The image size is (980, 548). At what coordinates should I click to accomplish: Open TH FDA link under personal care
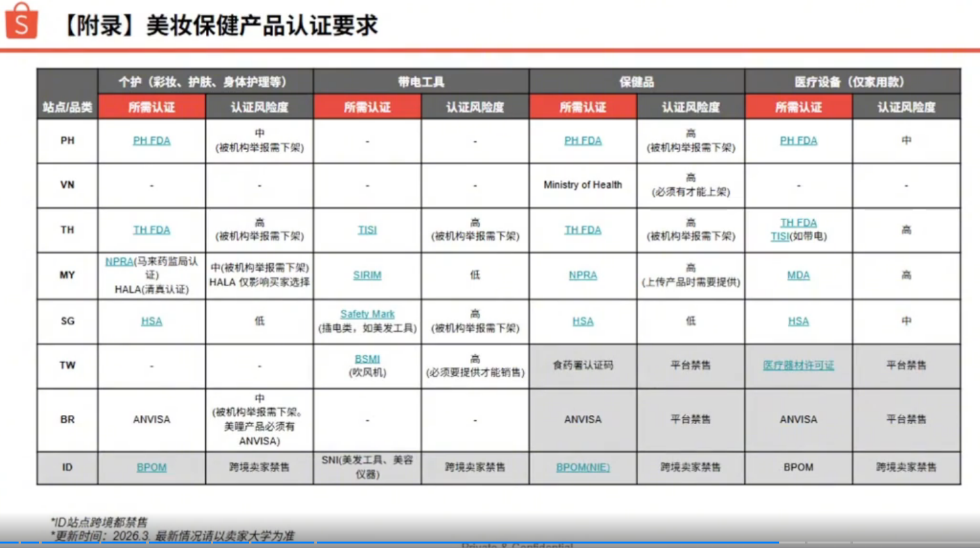(x=151, y=230)
